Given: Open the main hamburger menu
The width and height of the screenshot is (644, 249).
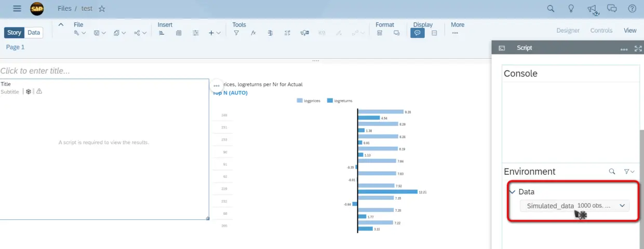Looking at the screenshot, I should coord(17,8).
